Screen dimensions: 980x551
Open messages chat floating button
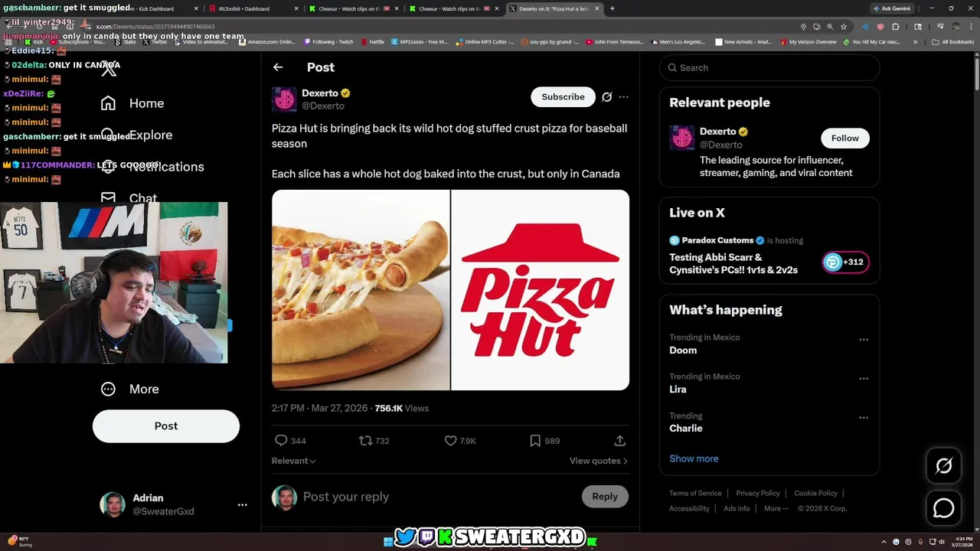[x=943, y=507]
